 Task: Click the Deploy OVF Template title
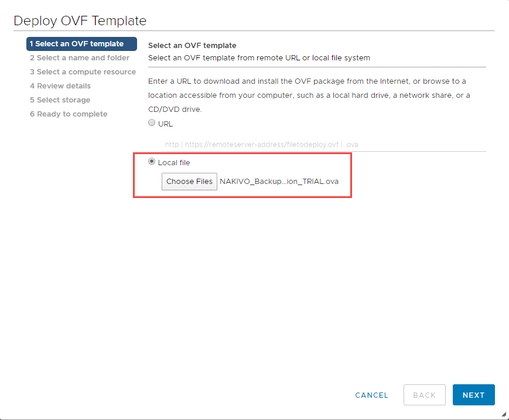pyautogui.click(x=81, y=21)
